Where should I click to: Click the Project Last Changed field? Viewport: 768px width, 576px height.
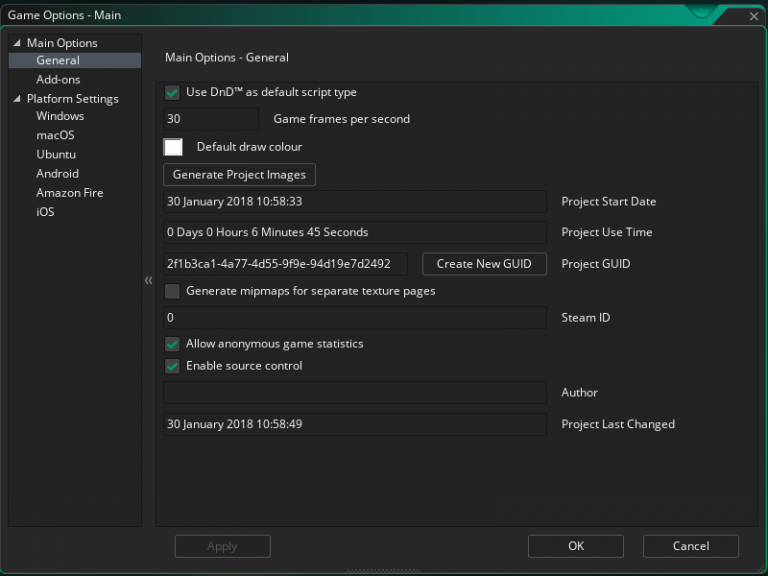click(355, 424)
